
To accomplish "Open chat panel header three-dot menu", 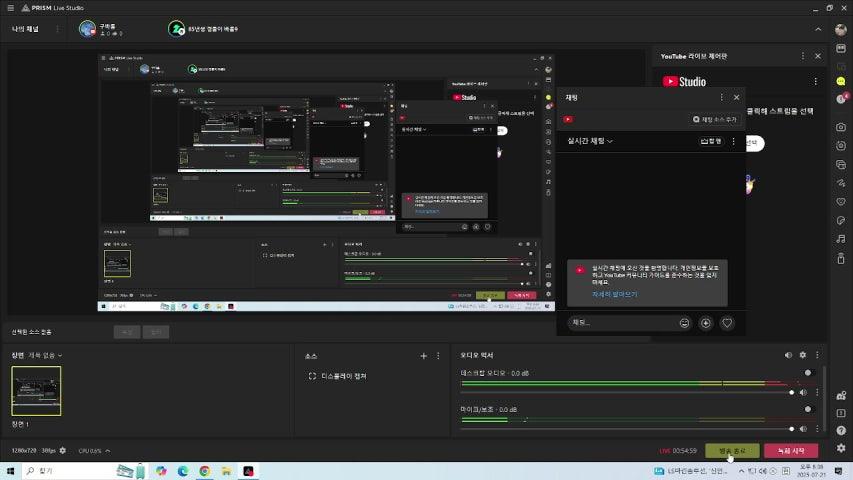I will 722,97.
